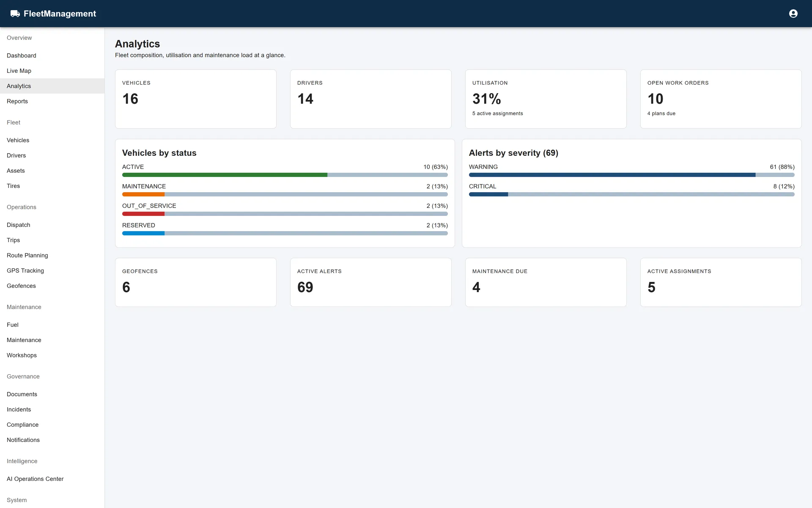Viewport: 812px width, 508px height.
Task: Select Analytics in the sidebar
Action: click(52, 86)
